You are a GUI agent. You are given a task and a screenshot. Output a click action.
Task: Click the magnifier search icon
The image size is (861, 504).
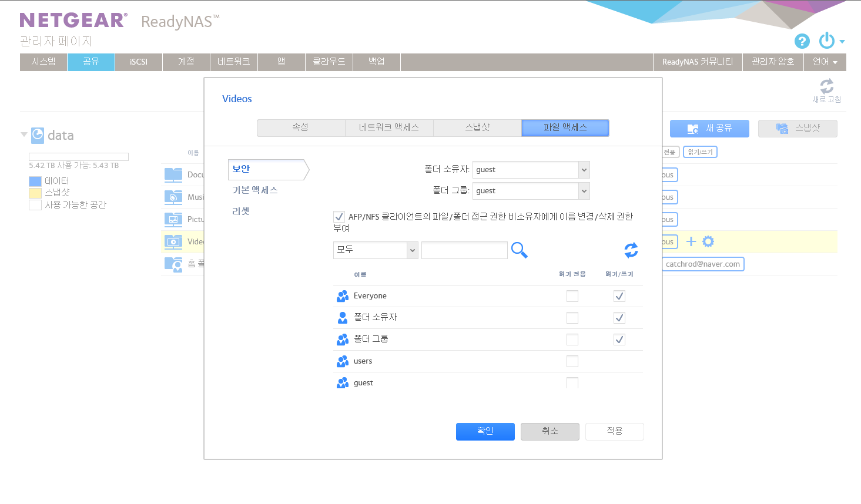click(x=520, y=250)
